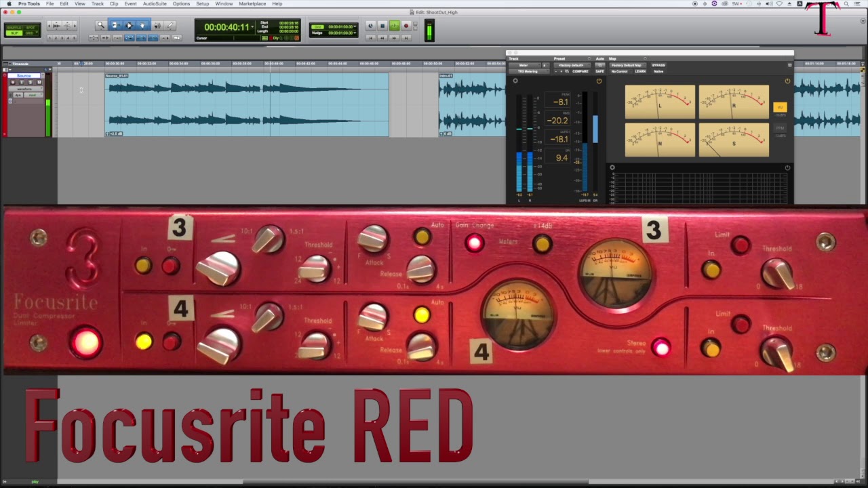This screenshot has width=868, height=488.
Task: Record-enable the Source track
Action: point(13,82)
